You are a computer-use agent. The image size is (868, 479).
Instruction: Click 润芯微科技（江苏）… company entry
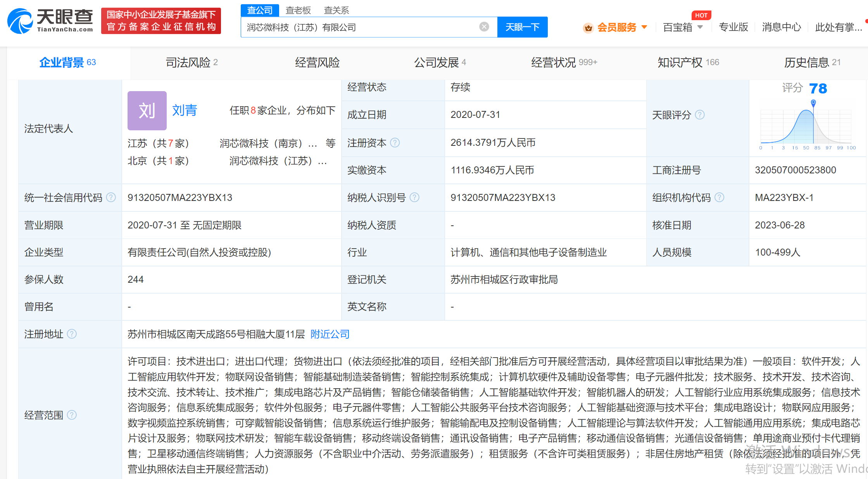click(x=278, y=161)
